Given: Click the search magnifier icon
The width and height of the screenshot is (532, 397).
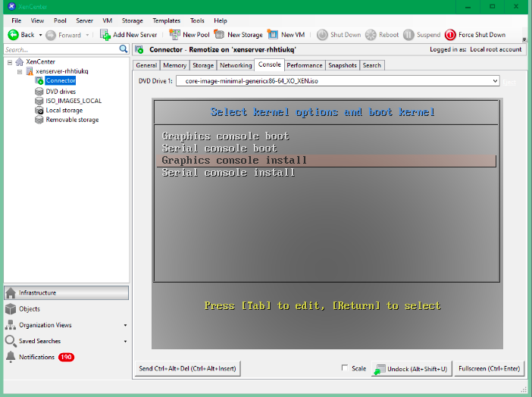Looking at the screenshot, I should tap(124, 49).
